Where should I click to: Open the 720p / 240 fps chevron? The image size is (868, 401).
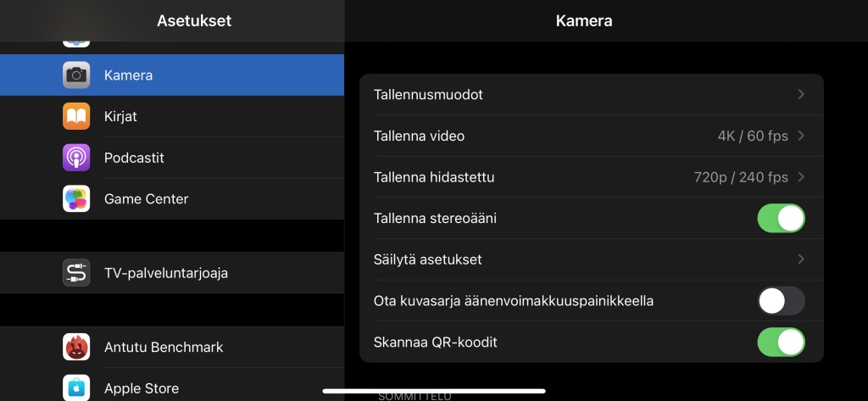click(801, 177)
